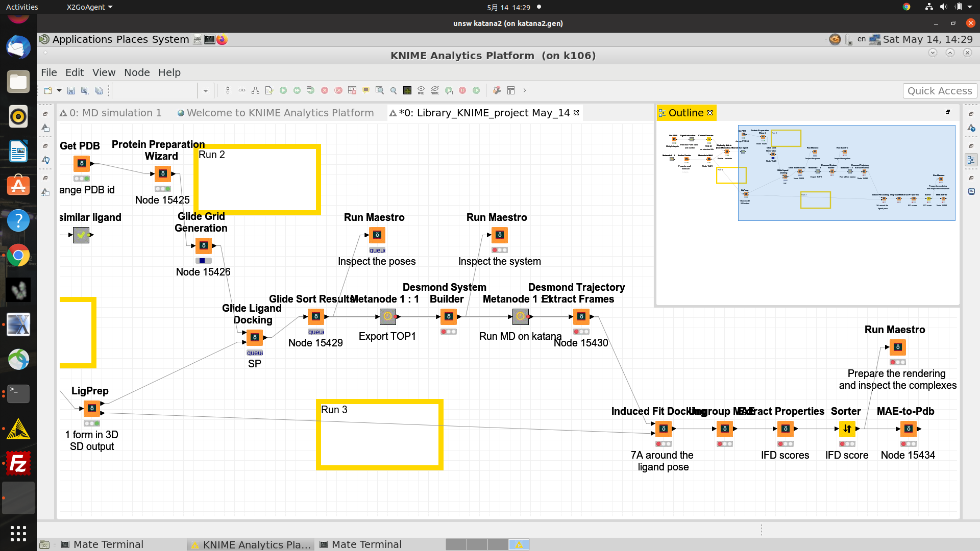Screen dimensions: 980x551
Task: Click the Add node annotation comment icon
Action: pos(365,90)
